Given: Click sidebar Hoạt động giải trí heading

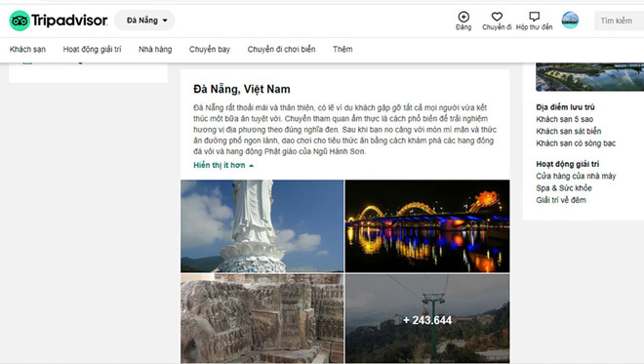Looking at the screenshot, I should pos(568,164).
